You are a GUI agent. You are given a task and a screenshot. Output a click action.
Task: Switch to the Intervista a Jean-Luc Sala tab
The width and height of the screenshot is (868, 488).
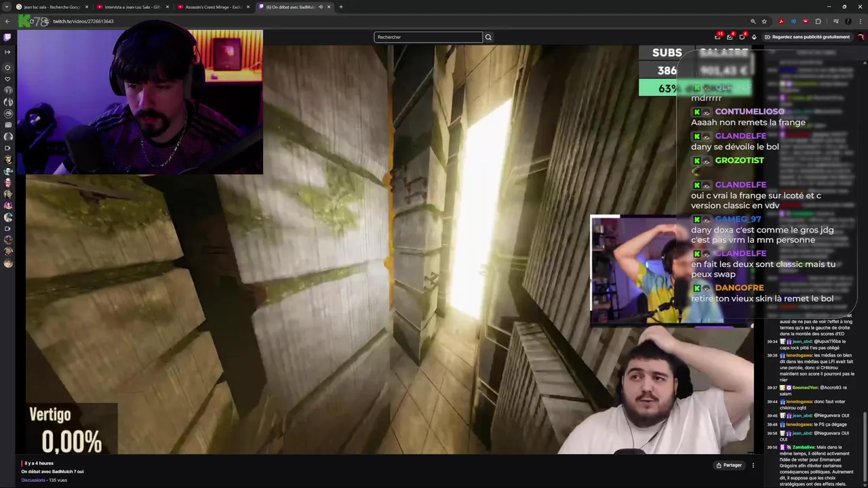(132, 7)
